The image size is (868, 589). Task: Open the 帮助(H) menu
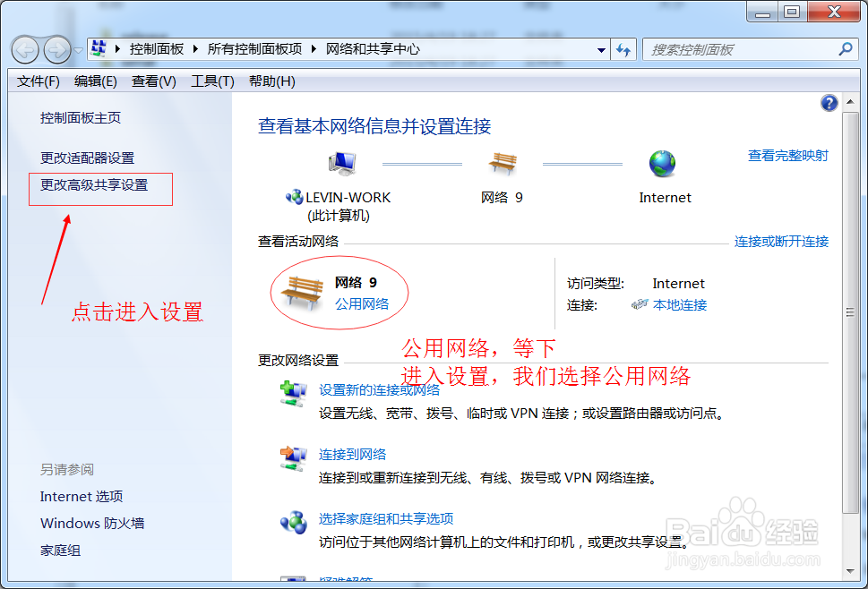click(x=271, y=81)
